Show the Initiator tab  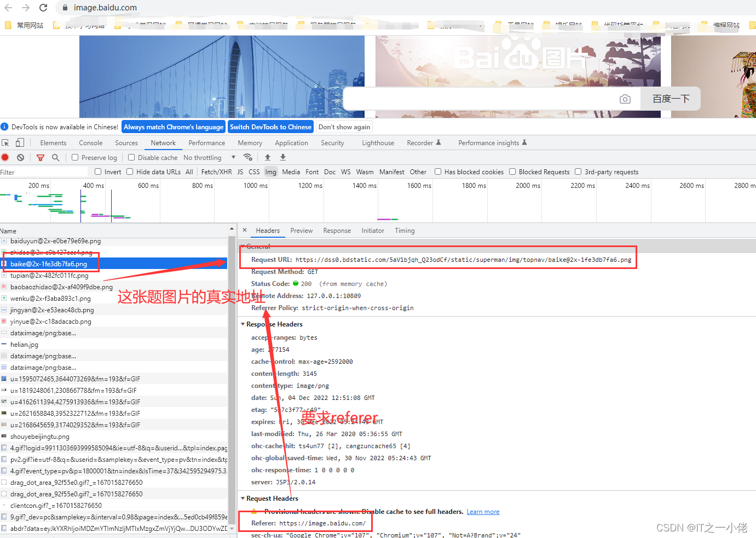tap(373, 231)
